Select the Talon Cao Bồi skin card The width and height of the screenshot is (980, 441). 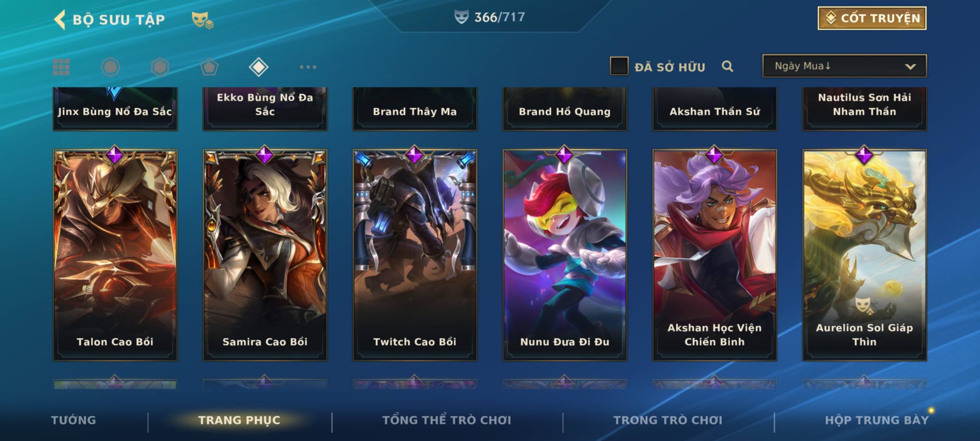click(115, 255)
